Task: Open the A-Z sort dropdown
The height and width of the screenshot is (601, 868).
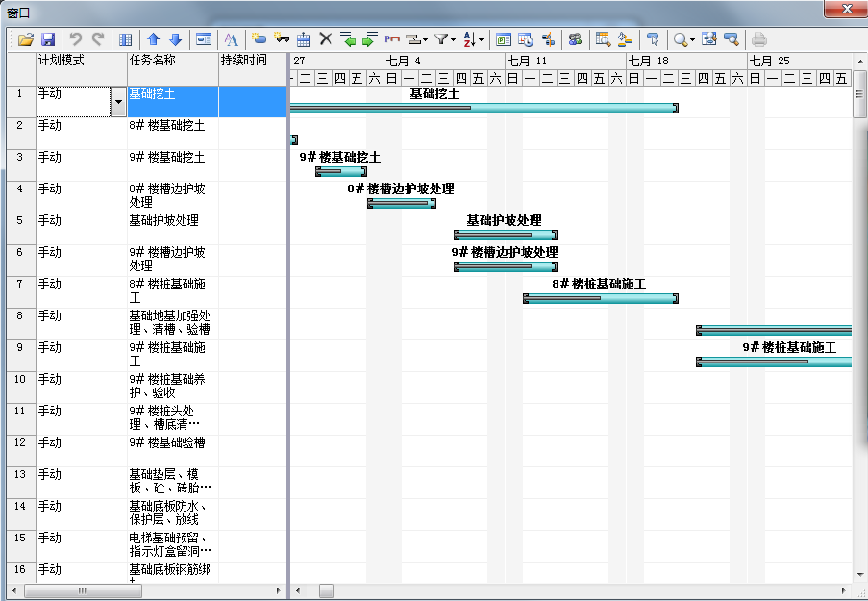Action: point(473,39)
